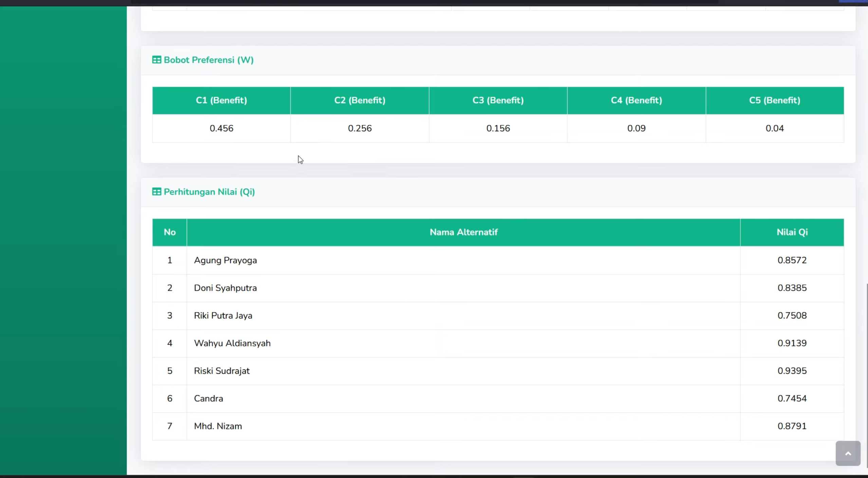Screen dimensions: 868x478
Task: Select the weight value 0.156
Action: pyautogui.click(x=498, y=128)
